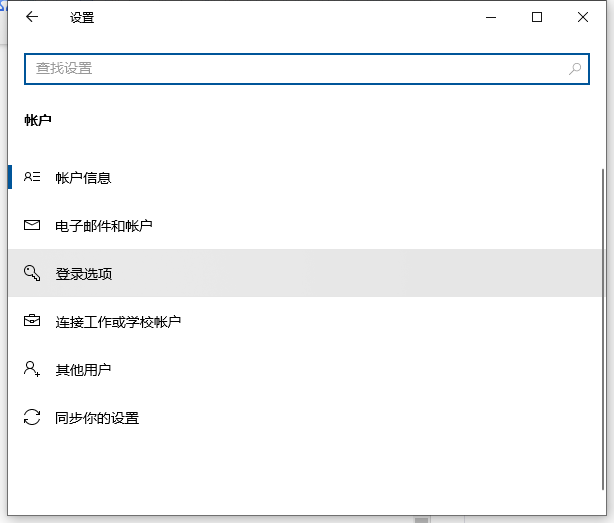
Task: Close the Settings window
Action: (583, 17)
